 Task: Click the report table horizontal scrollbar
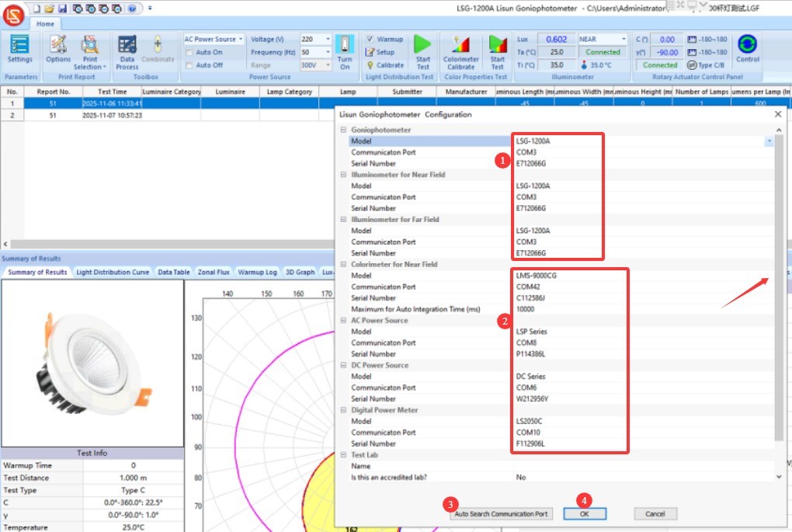172,244
